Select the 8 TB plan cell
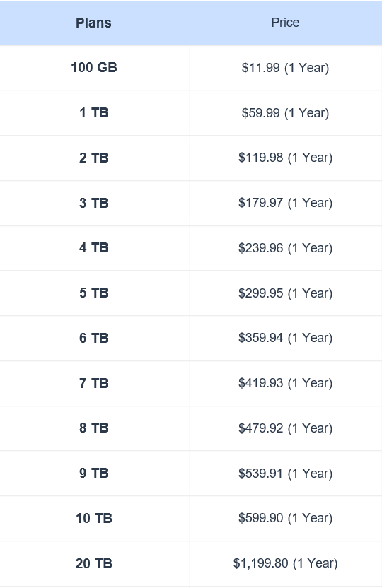This screenshot has width=382, height=588. tap(94, 428)
